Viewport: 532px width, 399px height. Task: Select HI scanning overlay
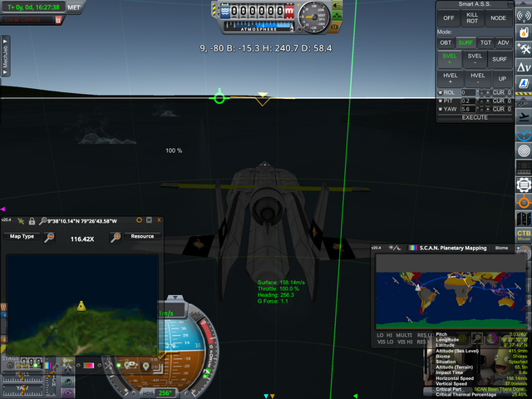click(x=389, y=335)
